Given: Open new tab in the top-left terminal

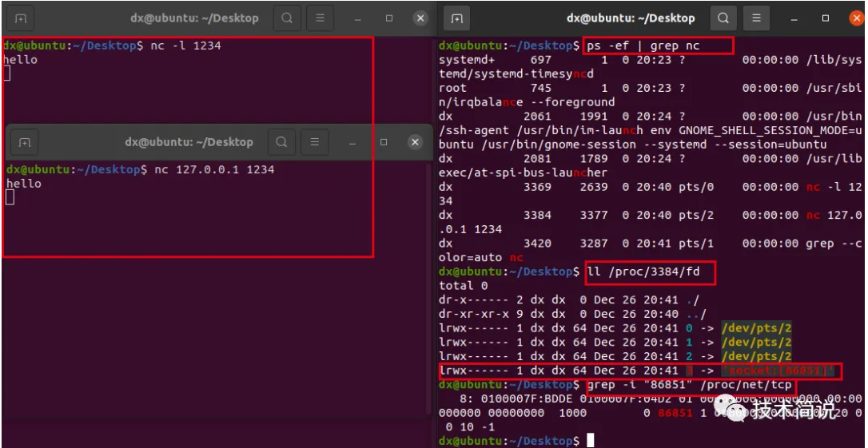Looking at the screenshot, I should (x=20, y=18).
